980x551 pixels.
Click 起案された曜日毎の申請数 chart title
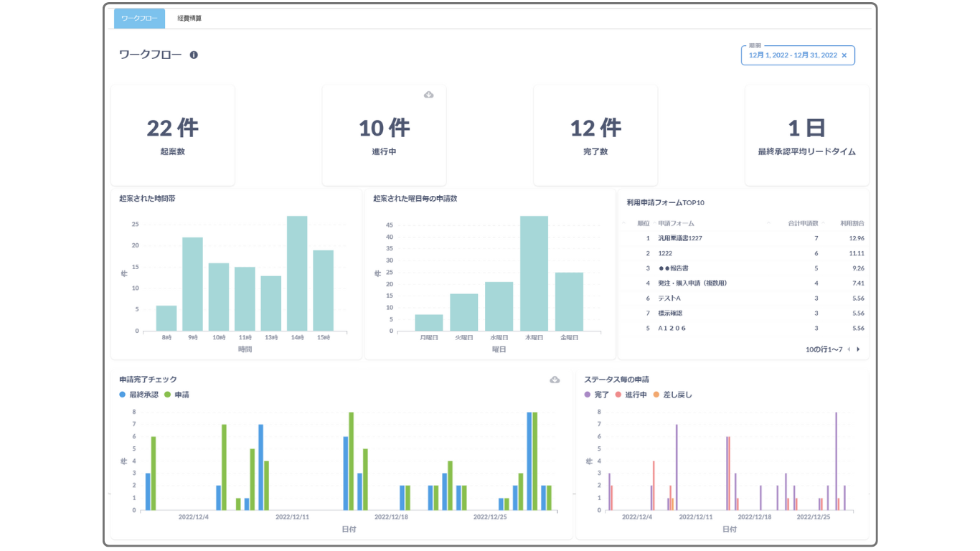point(415,199)
